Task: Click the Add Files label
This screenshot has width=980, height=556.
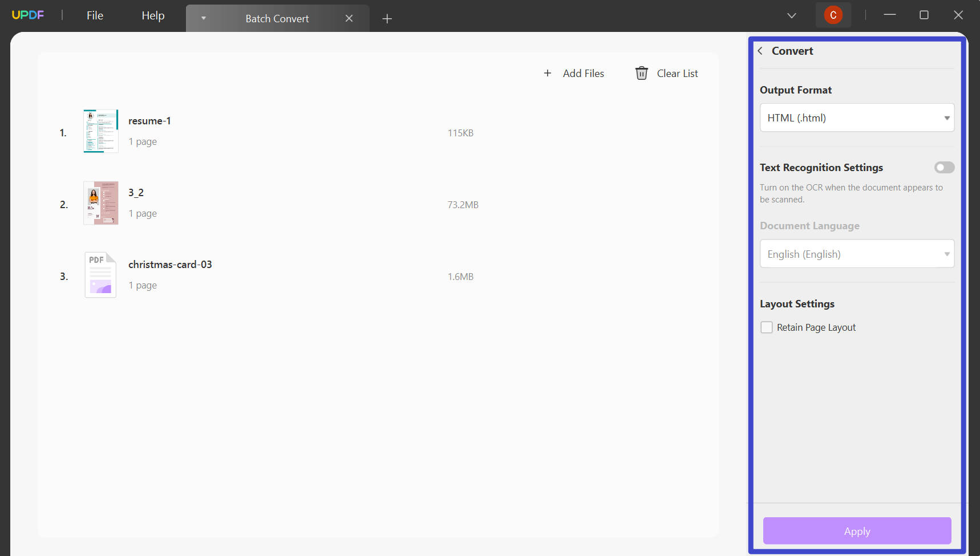Action: click(584, 73)
